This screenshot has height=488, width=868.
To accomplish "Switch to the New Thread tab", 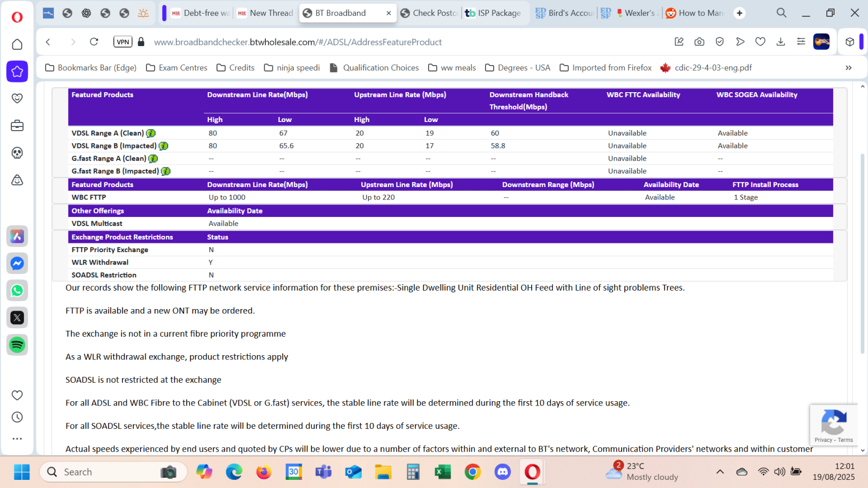I will pos(266,13).
